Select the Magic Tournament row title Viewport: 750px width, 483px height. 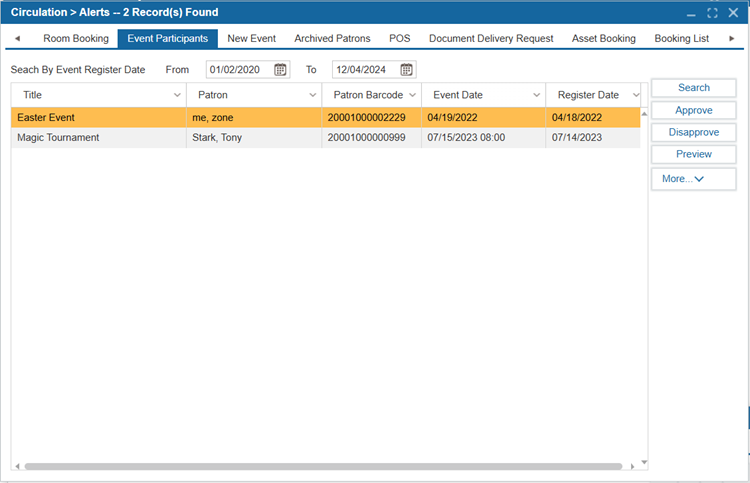click(58, 138)
